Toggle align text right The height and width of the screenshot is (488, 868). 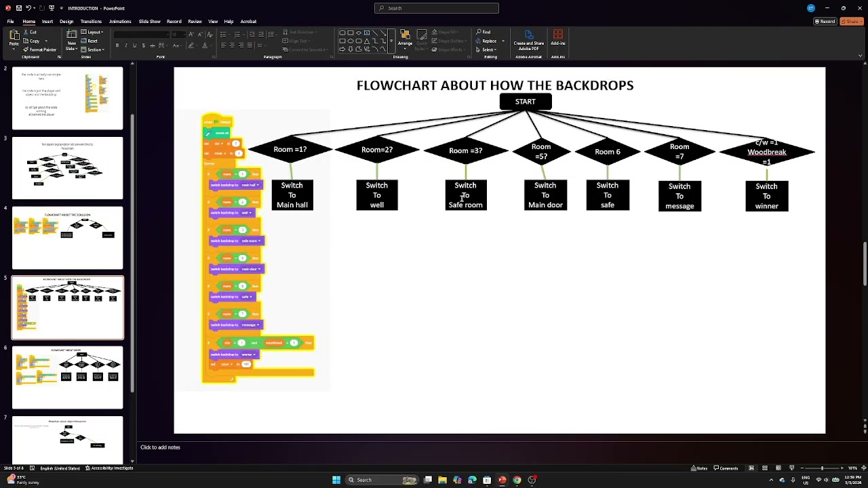tap(241, 45)
